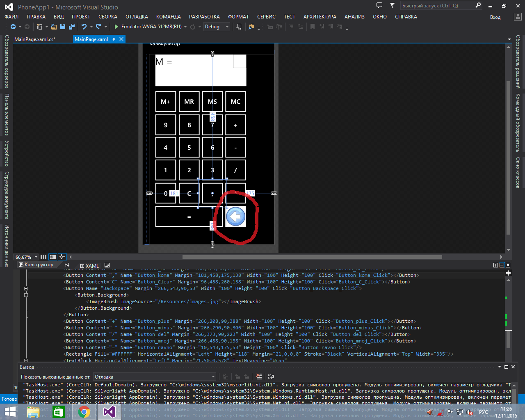Image resolution: width=525 pixels, height=420 pixels.
Task: Click the Undo toolbar icon
Action: [x=84, y=27]
